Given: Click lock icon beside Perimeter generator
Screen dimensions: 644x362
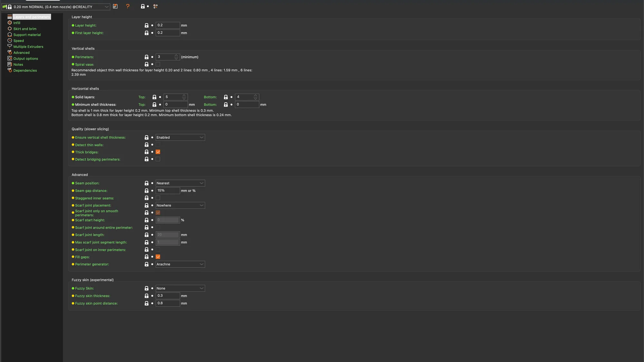Looking at the screenshot, I should [x=147, y=264].
